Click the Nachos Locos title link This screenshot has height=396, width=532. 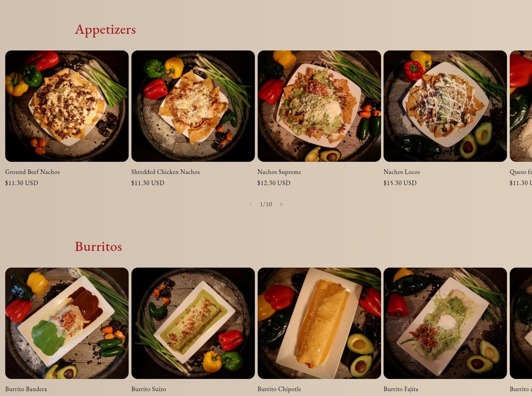pyautogui.click(x=402, y=172)
